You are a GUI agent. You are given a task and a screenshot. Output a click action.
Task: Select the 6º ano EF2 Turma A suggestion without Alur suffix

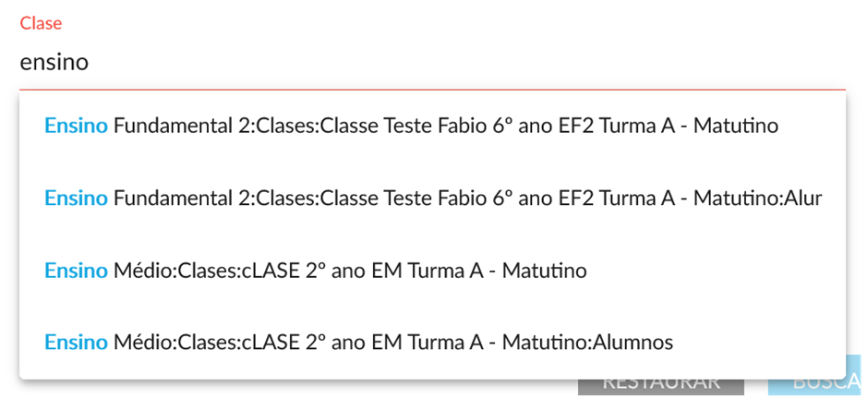point(411,126)
